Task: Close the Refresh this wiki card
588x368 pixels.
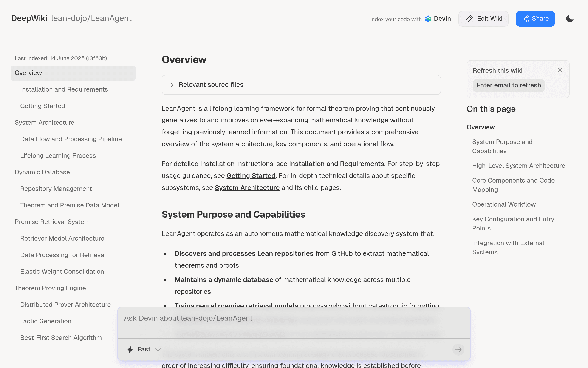Action: (560, 70)
